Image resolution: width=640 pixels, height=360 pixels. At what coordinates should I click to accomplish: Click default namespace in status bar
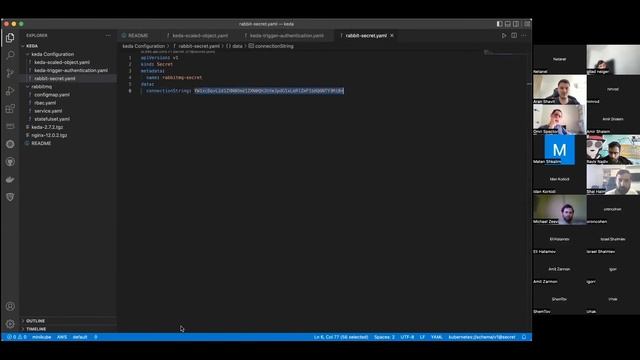80,337
